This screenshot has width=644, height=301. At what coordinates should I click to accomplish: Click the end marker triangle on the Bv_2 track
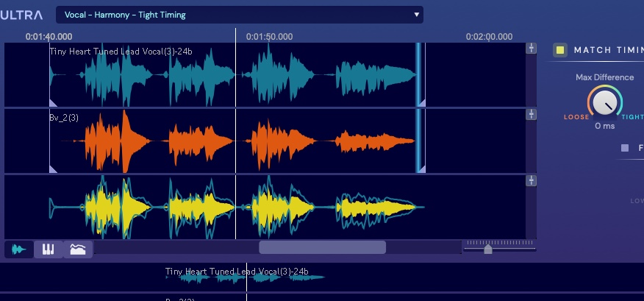(x=421, y=169)
